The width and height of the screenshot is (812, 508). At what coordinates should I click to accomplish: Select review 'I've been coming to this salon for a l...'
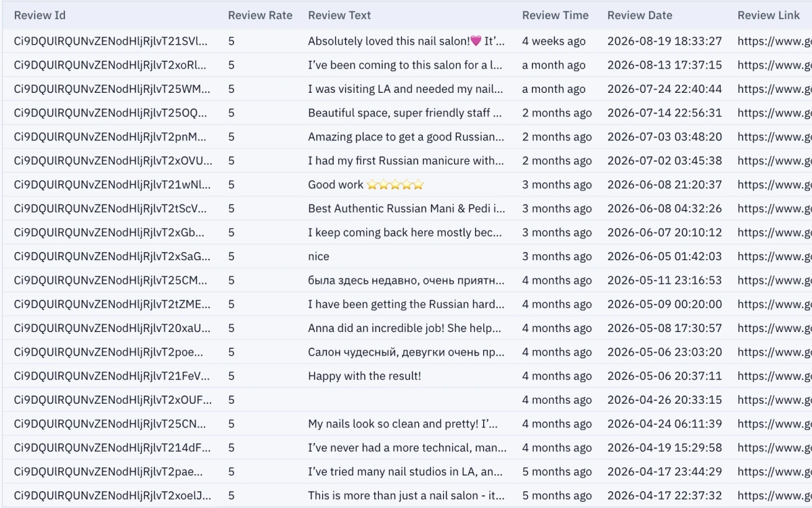point(405,65)
